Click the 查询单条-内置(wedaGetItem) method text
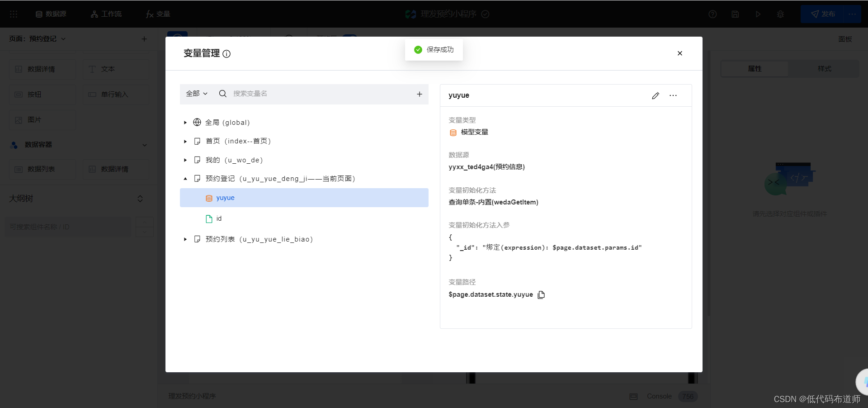The width and height of the screenshot is (868, 408). (x=493, y=202)
